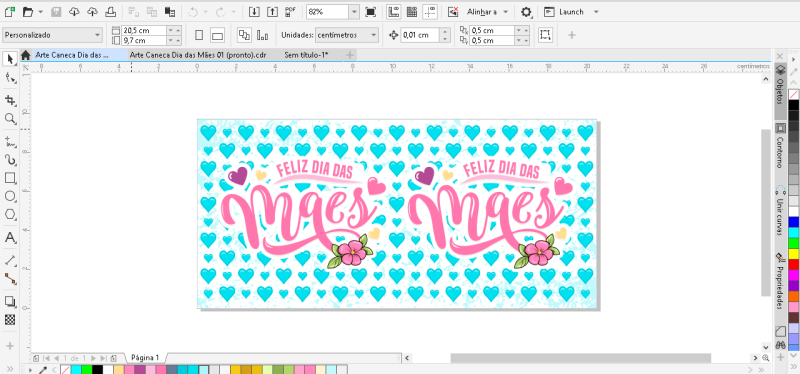This screenshot has height=374, width=800.
Task: Open the Personalizado page size dropdown
Action: pyautogui.click(x=53, y=35)
